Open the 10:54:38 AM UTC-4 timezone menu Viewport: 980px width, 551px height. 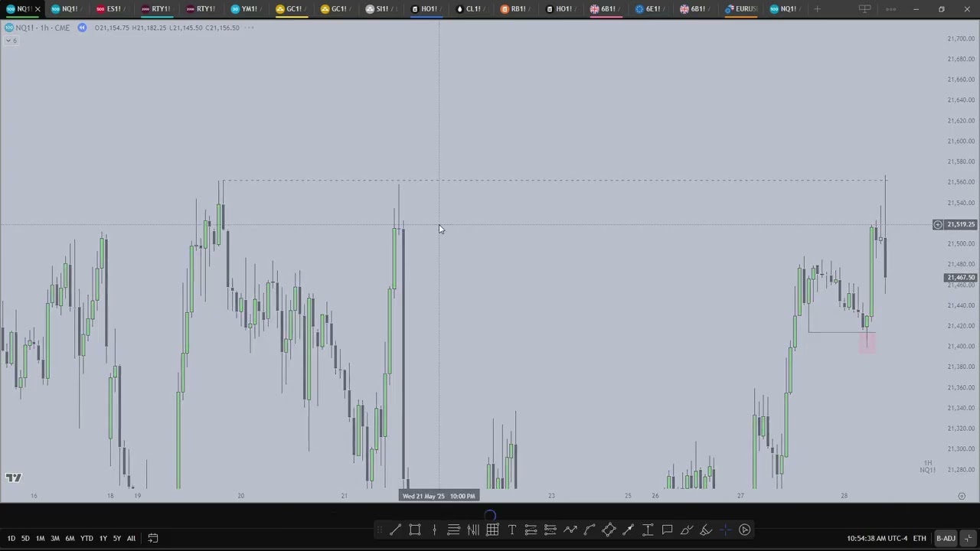(877, 538)
